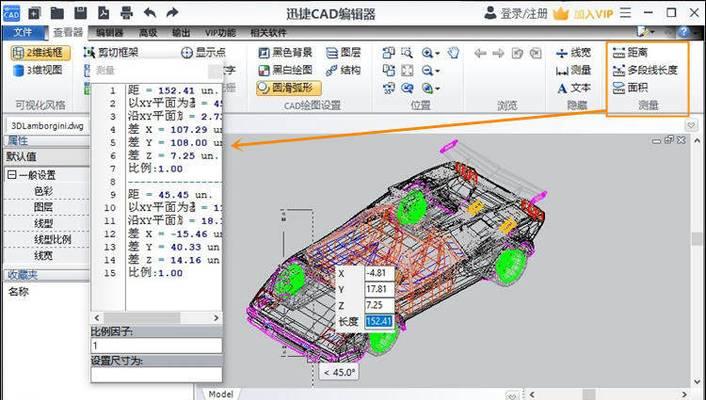Click the X coordinate field showing -4.81
The image size is (706, 400).
pyautogui.click(x=379, y=273)
